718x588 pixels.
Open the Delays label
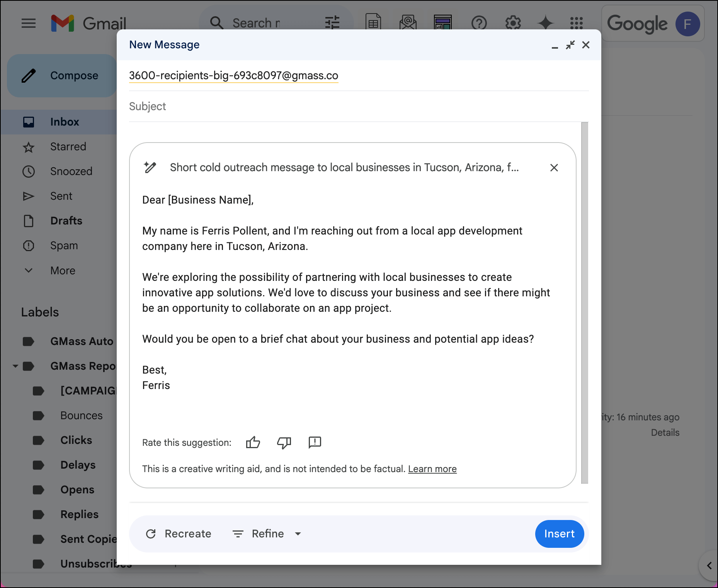pos(78,465)
